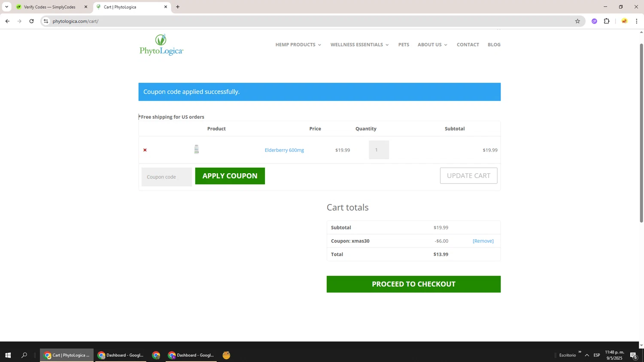Click the Cart totals Subtotal $19.99 value
The height and width of the screenshot is (362, 644).
(441, 228)
